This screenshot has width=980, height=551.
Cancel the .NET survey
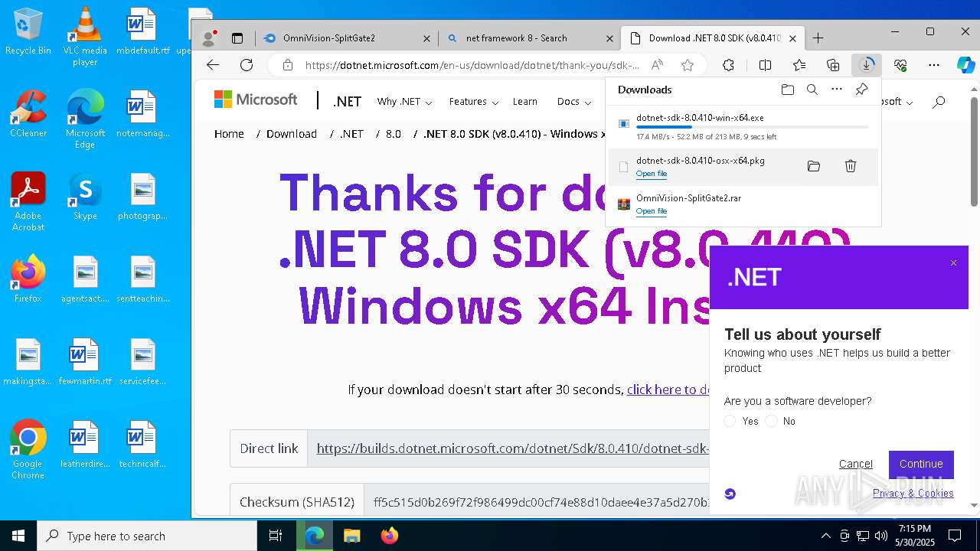click(855, 464)
